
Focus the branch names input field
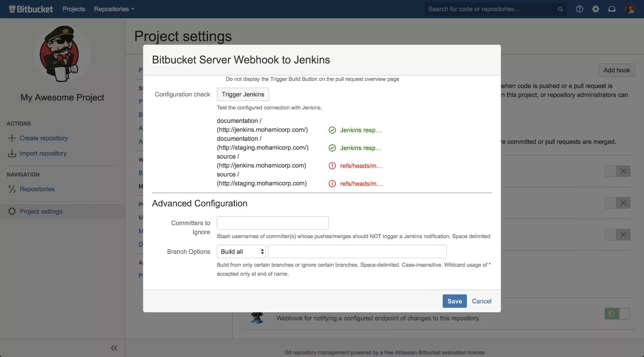[357, 251]
